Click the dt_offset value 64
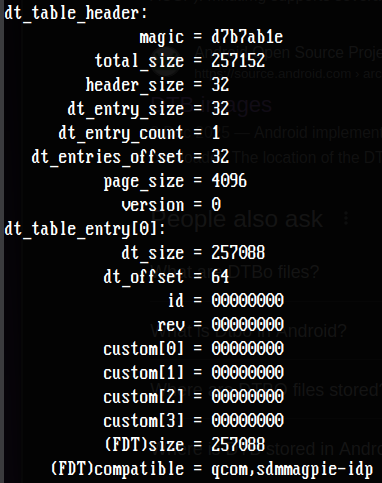Viewport: 382px width, 483px height. [x=220, y=277]
